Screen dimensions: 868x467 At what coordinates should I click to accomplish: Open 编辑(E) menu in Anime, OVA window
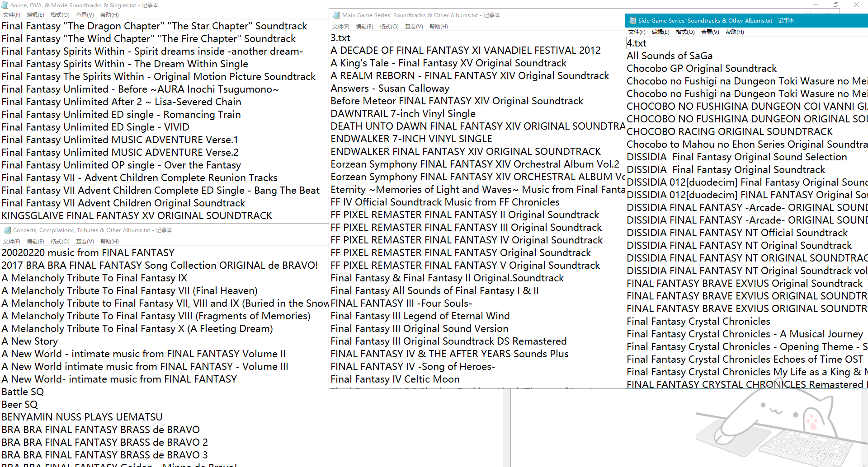[x=35, y=15]
